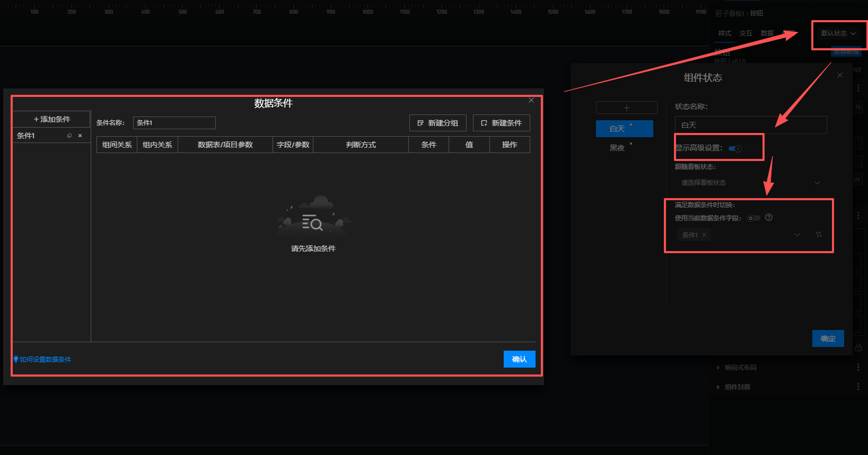Click the 条件名称 input field
This screenshot has width=868, height=455.
174,123
